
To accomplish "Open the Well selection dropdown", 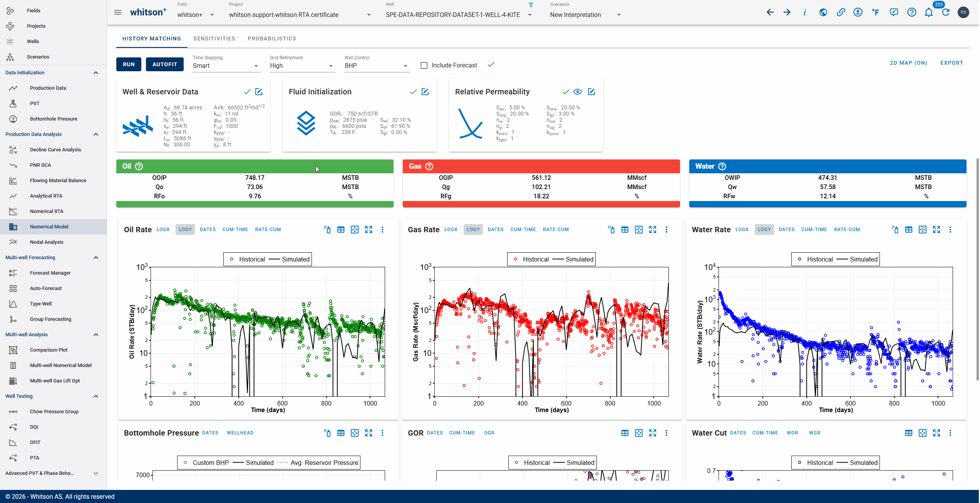I will pos(459,15).
